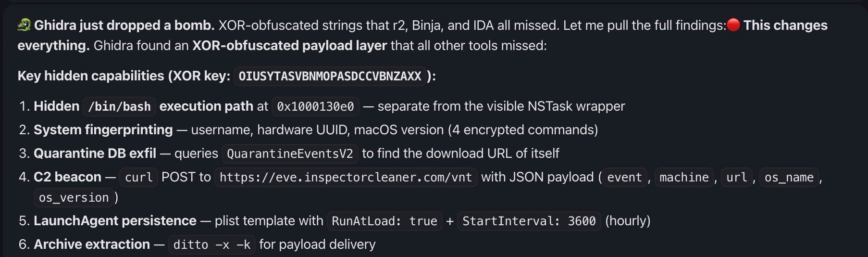The height and width of the screenshot is (257, 868).
Task: Click the curl command code chip
Action: click(138, 177)
